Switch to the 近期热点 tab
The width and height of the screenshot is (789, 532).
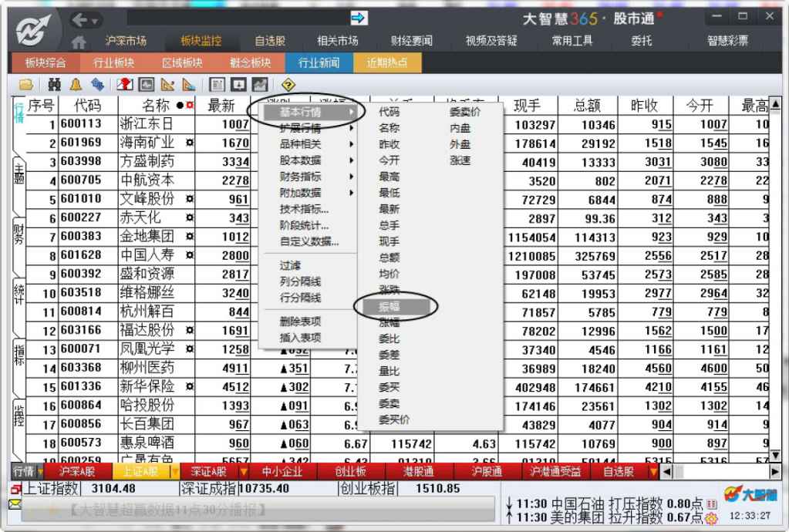click(387, 63)
